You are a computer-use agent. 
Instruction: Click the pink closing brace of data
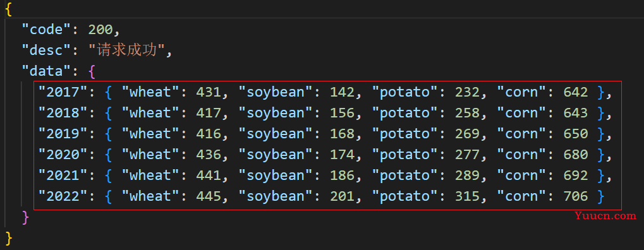[25, 218]
